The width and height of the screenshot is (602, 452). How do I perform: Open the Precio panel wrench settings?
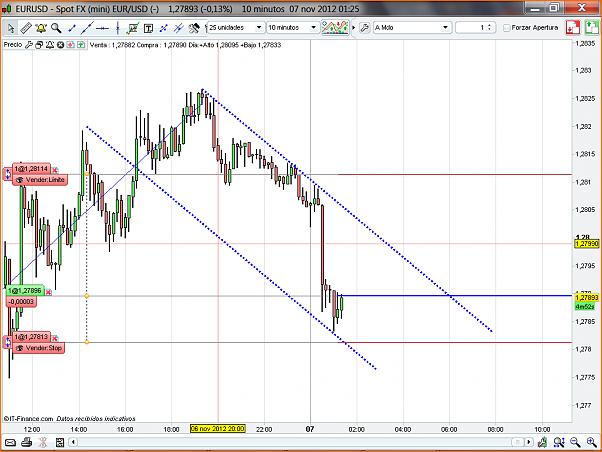pyautogui.click(x=28, y=45)
